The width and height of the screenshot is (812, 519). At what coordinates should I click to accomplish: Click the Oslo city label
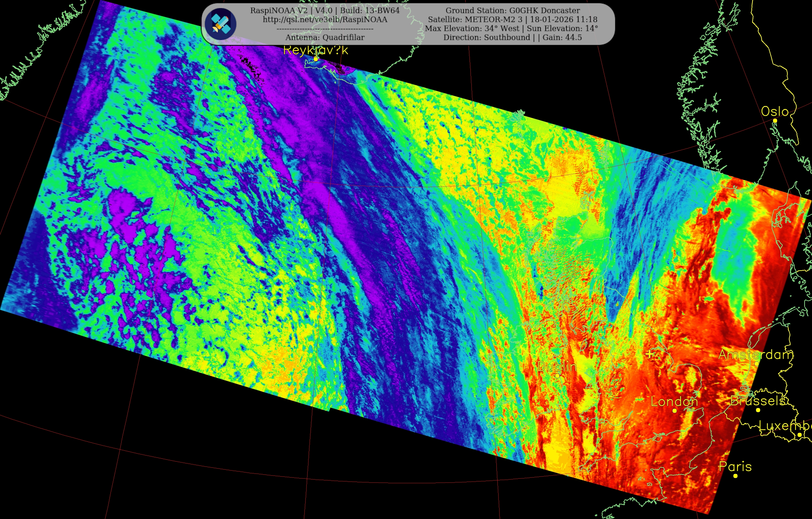point(774,111)
